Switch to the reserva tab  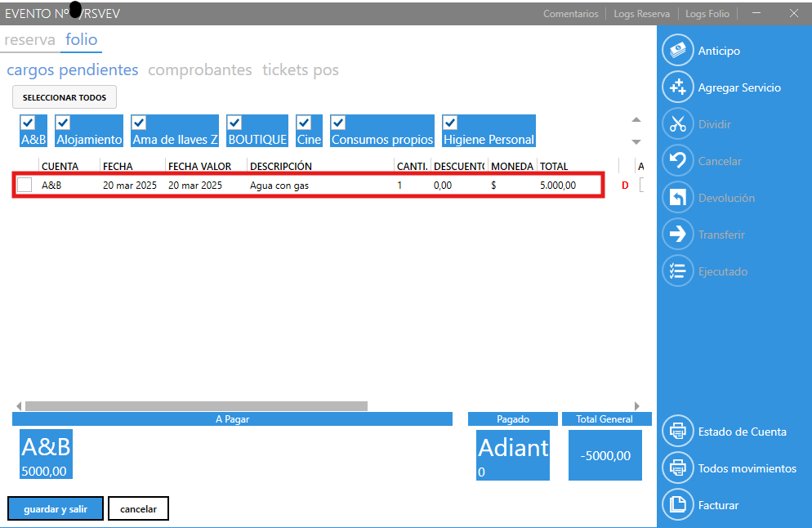coord(29,39)
